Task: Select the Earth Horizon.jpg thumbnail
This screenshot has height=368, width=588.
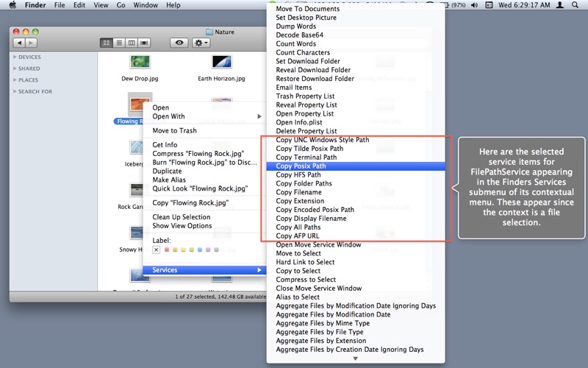Action: click(x=222, y=62)
